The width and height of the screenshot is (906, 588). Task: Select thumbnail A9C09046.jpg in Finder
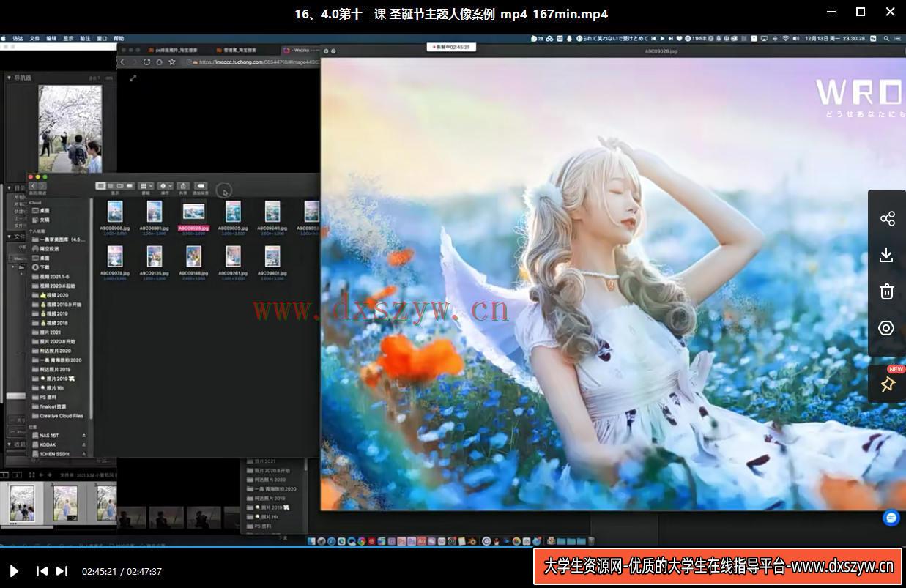click(x=272, y=211)
